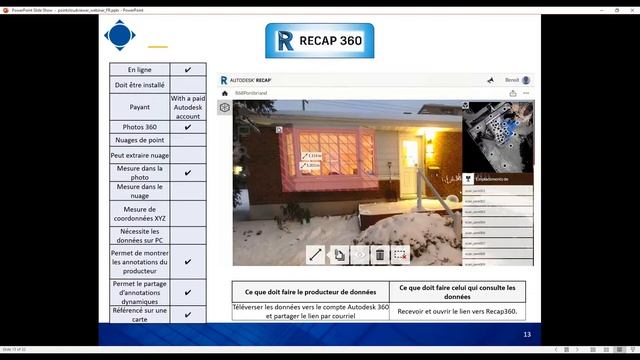Select the dashed-rectangle clip region tool

point(400,255)
